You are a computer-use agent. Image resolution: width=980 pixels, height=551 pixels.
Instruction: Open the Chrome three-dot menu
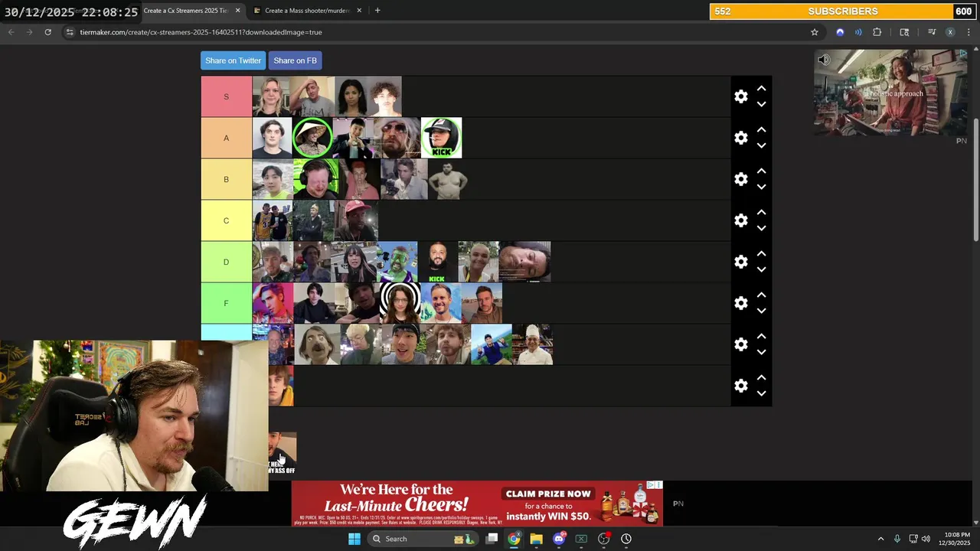(969, 32)
